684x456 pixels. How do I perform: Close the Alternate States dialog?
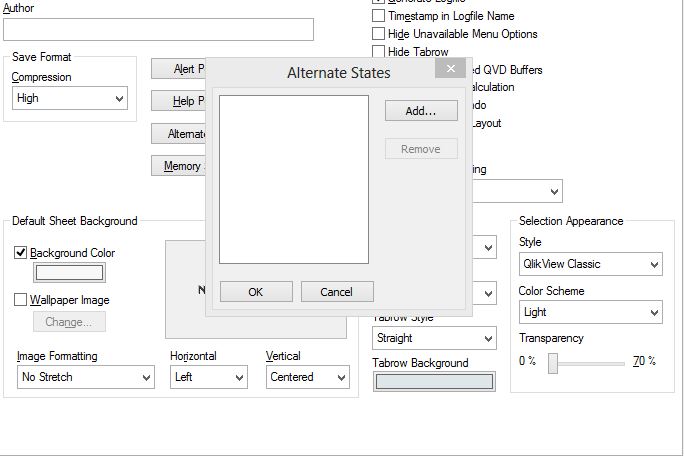(451, 69)
